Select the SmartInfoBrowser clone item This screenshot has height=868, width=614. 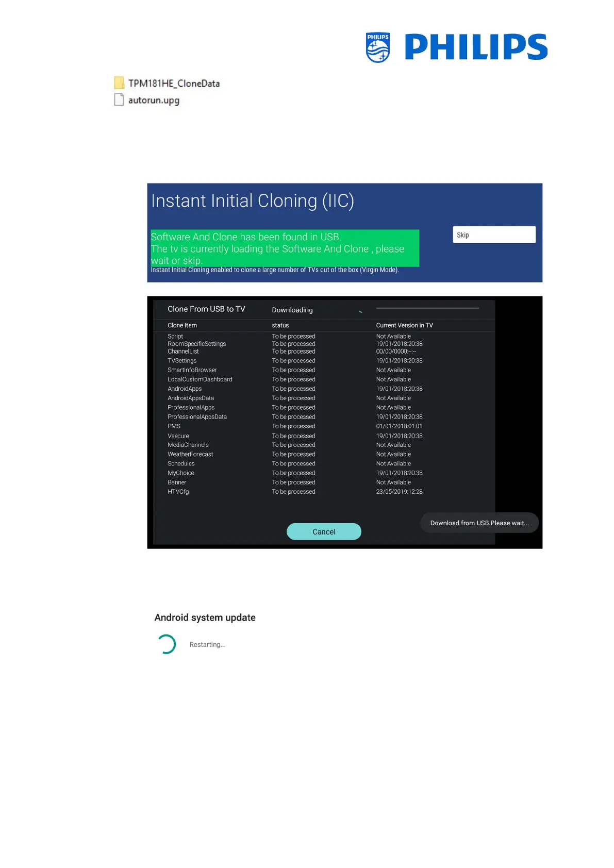coord(192,370)
